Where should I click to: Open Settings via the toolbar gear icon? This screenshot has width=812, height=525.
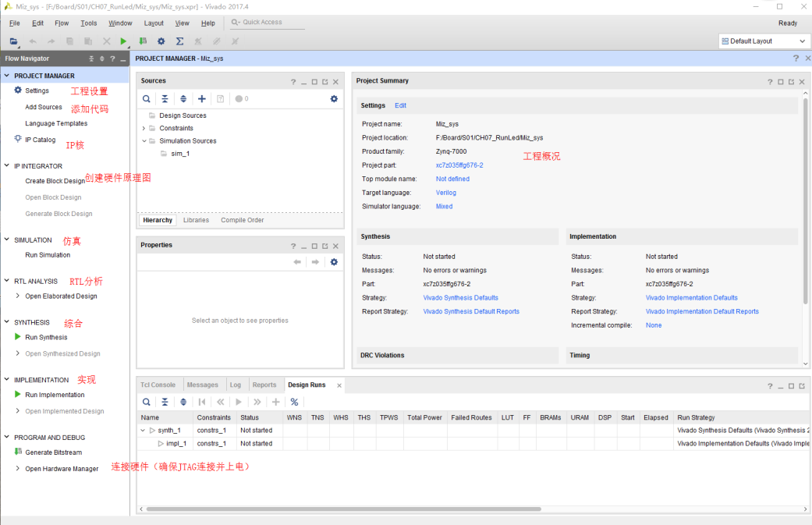(161, 41)
